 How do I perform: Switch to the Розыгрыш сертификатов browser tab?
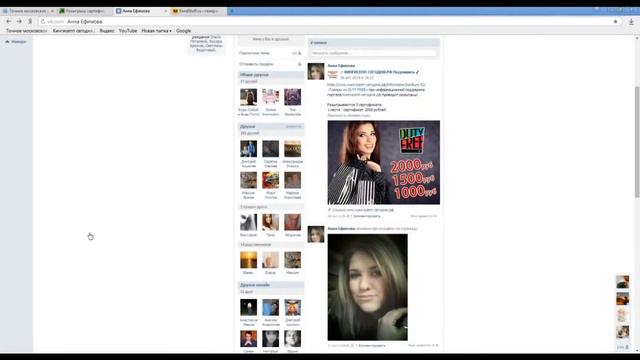[85, 11]
